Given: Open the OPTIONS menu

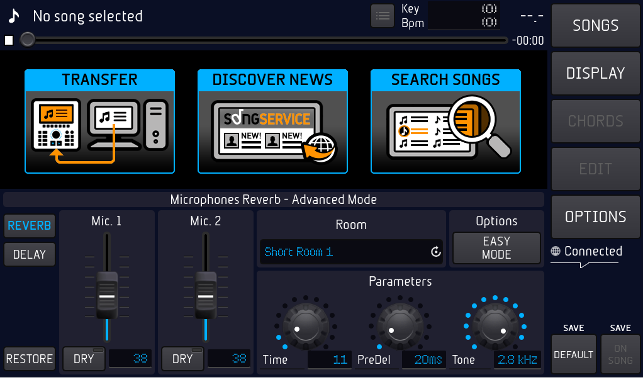Looking at the screenshot, I should (x=596, y=217).
